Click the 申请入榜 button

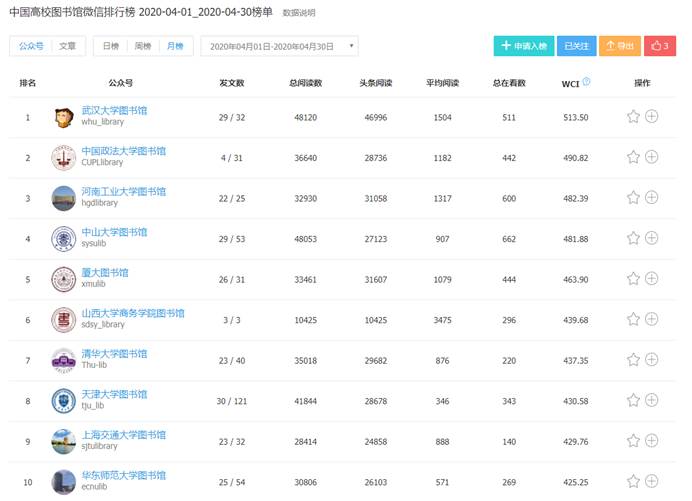pos(524,46)
